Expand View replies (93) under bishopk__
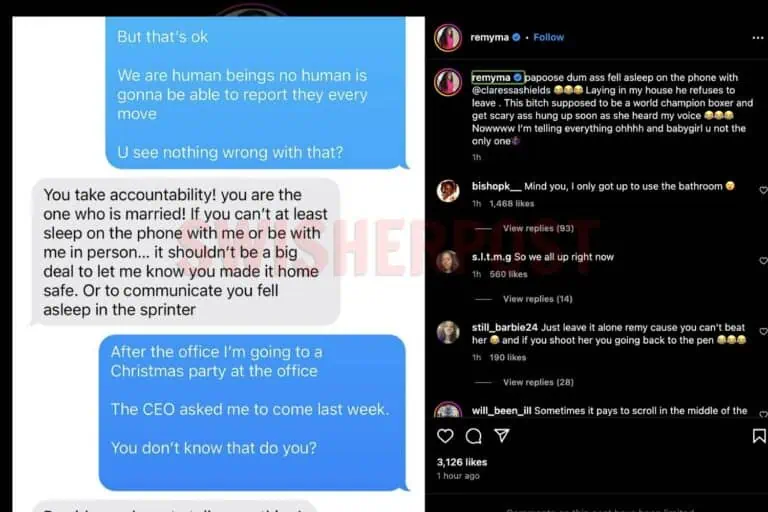Image resolution: width=768 pixels, height=512 pixels. tap(538, 228)
